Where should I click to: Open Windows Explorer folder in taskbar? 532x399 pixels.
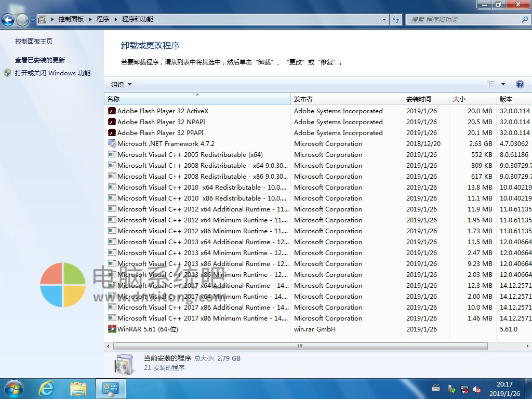(78, 388)
